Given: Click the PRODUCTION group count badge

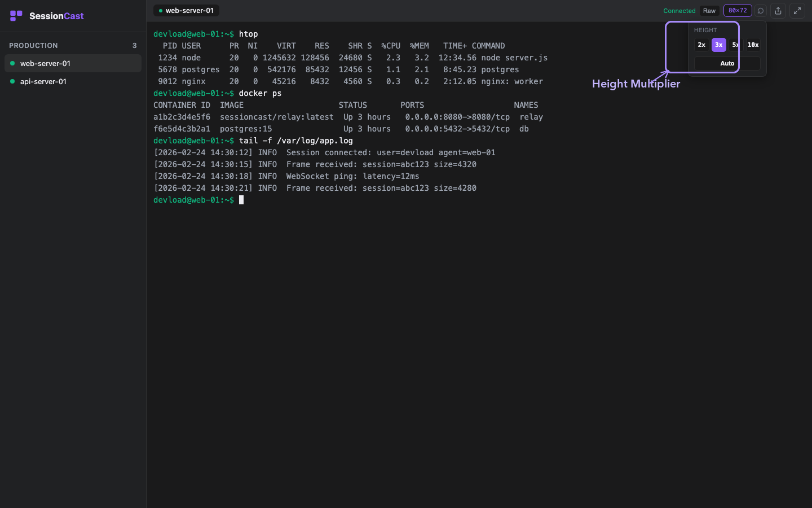Looking at the screenshot, I should pos(134,46).
